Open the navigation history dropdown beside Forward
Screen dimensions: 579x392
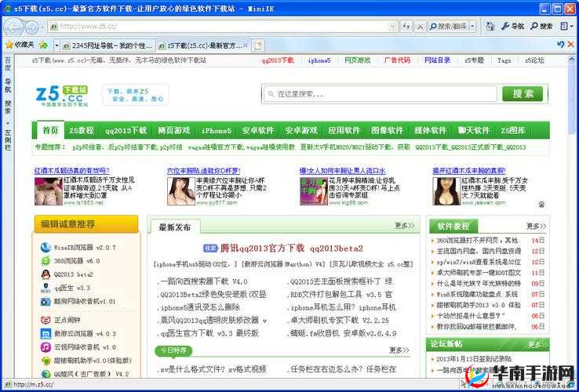(42, 27)
